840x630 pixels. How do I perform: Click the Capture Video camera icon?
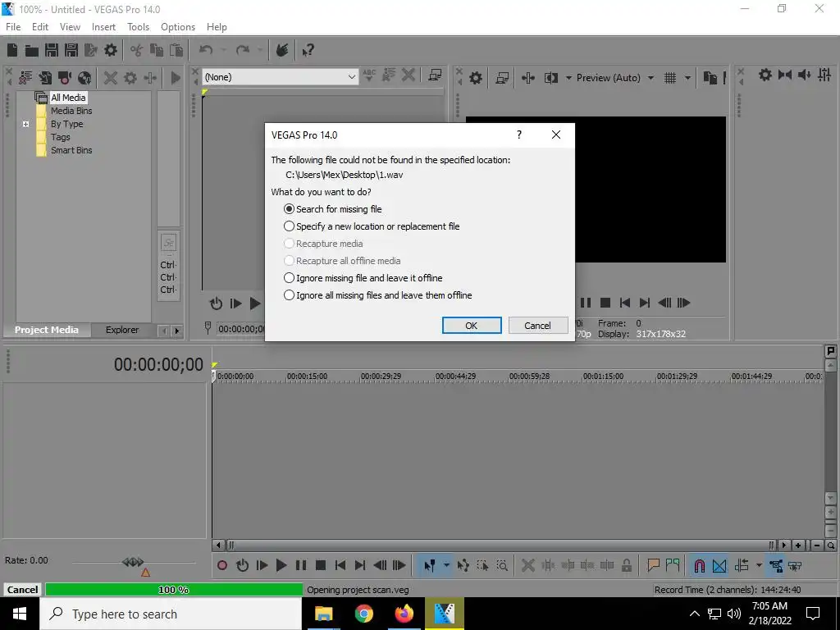point(65,78)
